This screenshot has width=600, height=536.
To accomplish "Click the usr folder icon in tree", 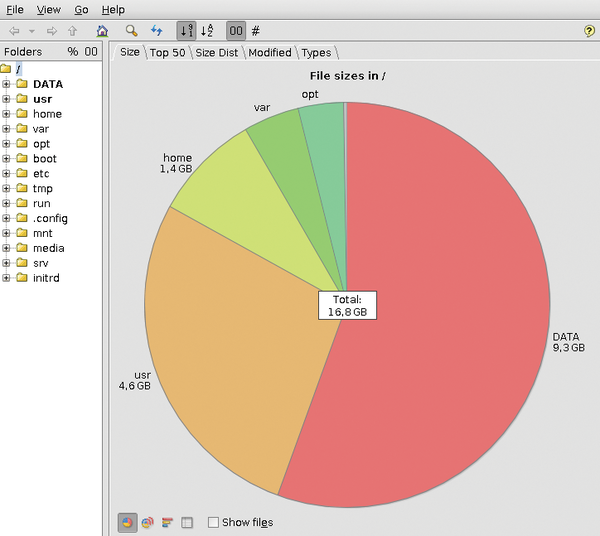I will pyautogui.click(x=22, y=99).
